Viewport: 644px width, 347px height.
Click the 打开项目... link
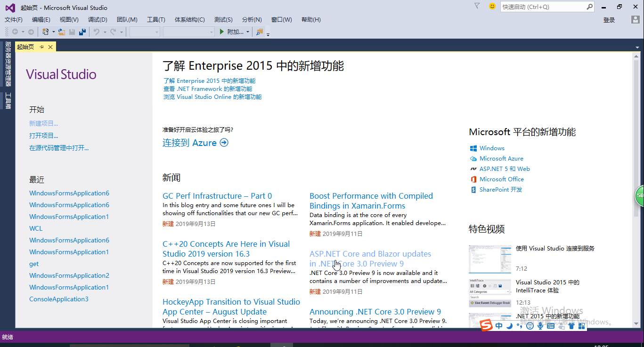(x=44, y=136)
